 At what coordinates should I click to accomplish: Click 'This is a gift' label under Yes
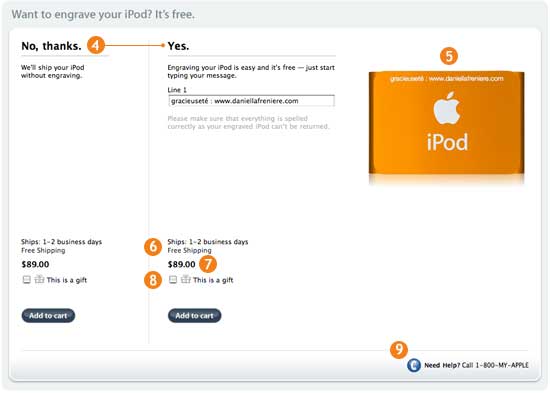point(213,280)
